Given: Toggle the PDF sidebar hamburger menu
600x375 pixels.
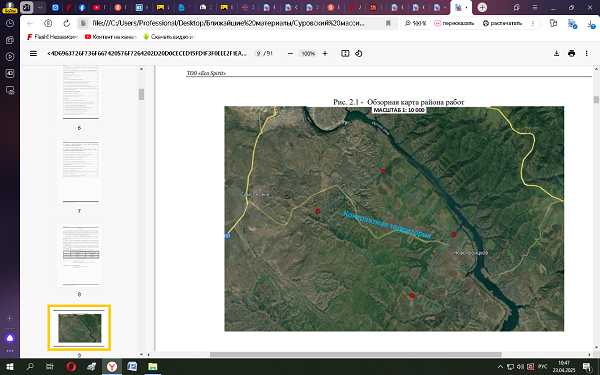Looking at the screenshot, I should click(x=33, y=54).
